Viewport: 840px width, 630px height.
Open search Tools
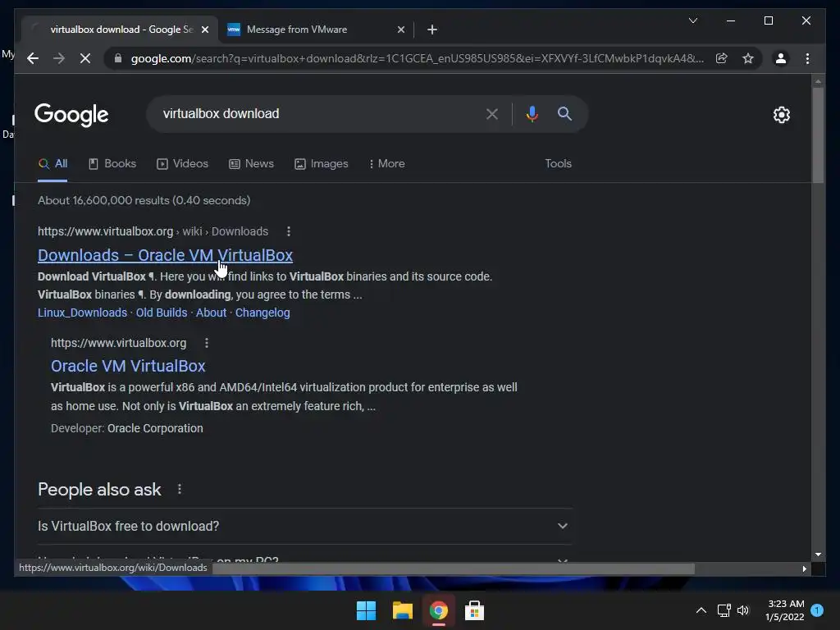(x=558, y=164)
